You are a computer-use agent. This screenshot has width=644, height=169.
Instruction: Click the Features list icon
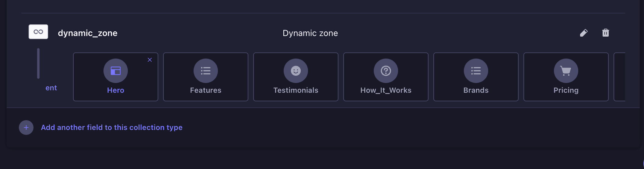click(206, 71)
